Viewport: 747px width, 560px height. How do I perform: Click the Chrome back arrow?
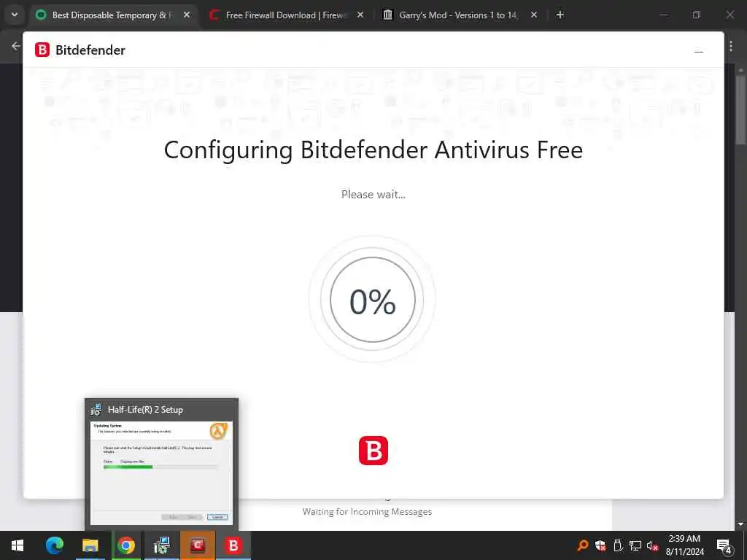[x=16, y=46]
